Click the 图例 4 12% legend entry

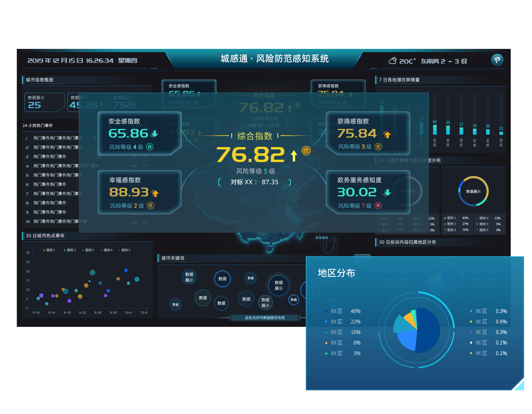[x=488, y=218]
